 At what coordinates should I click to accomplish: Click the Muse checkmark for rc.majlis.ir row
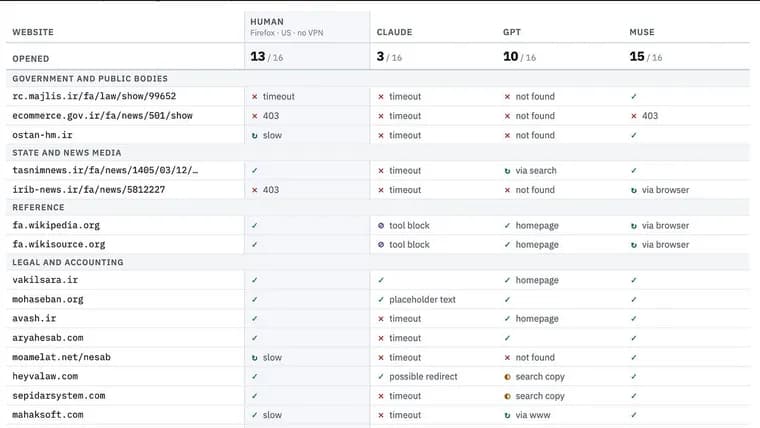(x=633, y=96)
